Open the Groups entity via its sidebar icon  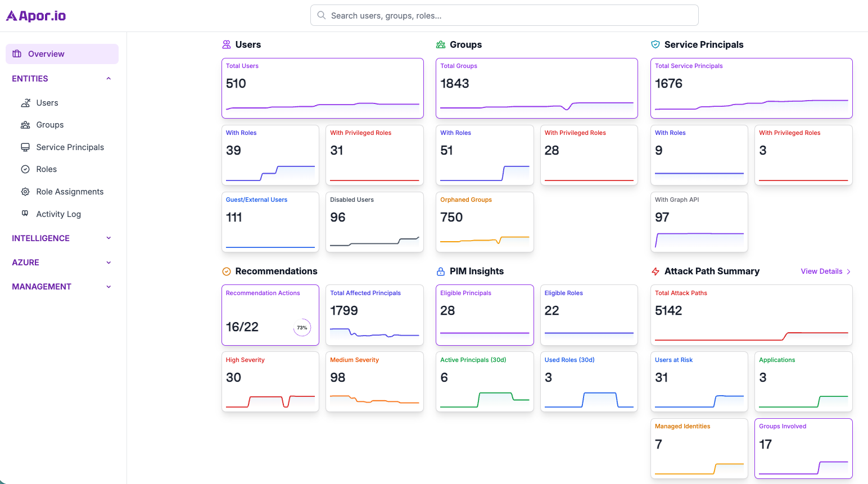click(x=25, y=124)
